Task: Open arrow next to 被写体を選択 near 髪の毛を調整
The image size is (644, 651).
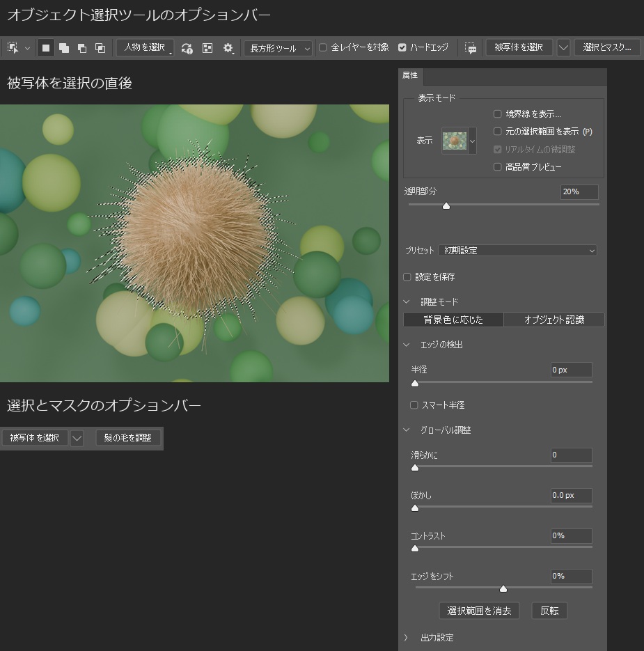Action: coord(77,438)
